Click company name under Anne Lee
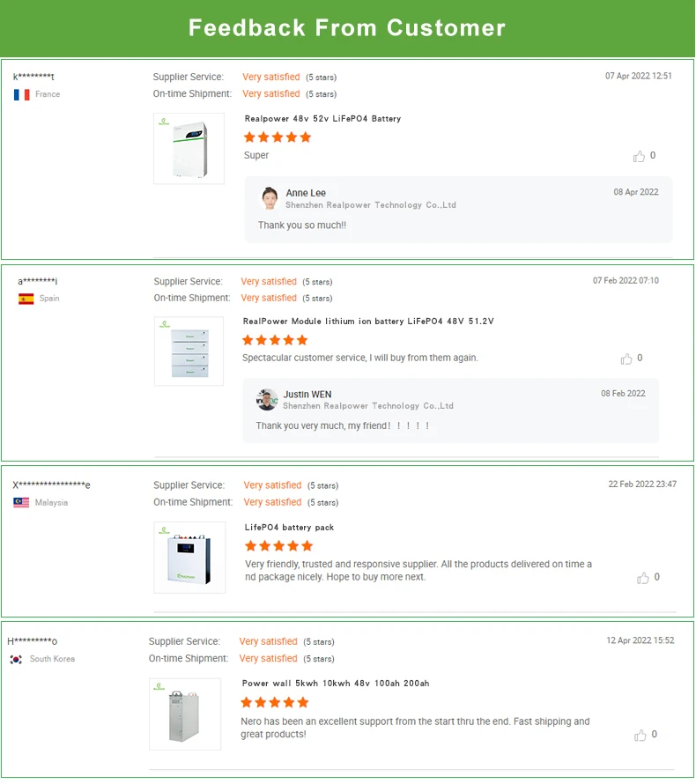This screenshot has width=696, height=784. coord(371,205)
